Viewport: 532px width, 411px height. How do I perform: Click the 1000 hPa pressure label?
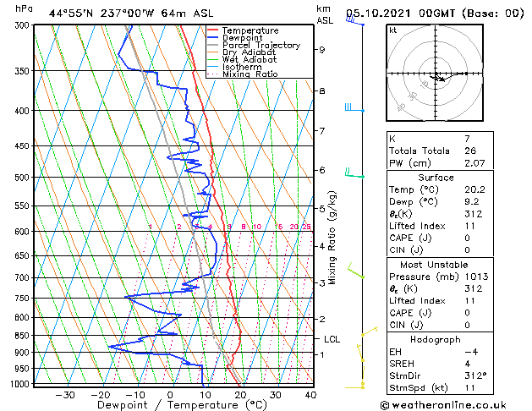pos(21,384)
